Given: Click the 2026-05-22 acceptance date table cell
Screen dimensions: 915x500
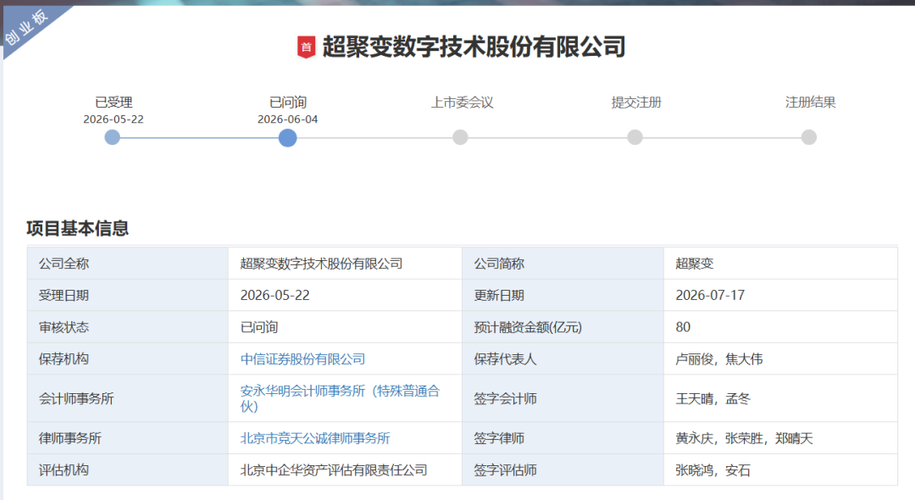Looking at the screenshot, I should tap(345, 295).
